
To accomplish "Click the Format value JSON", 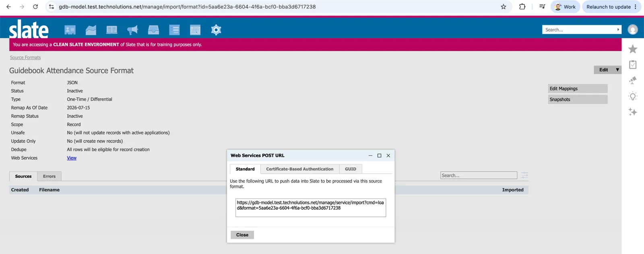I will pos(72,83).
